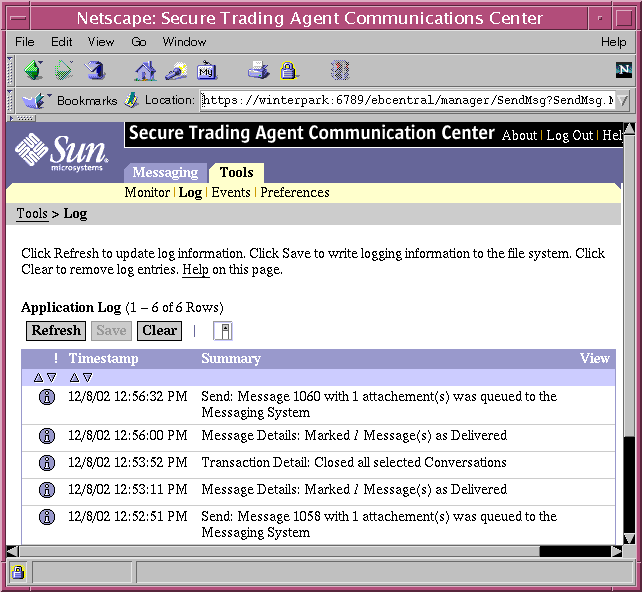Image resolution: width=642 pixels, height=592 pixels.
Task: Go to Home via house icon
Action: [x=145, y=70]
